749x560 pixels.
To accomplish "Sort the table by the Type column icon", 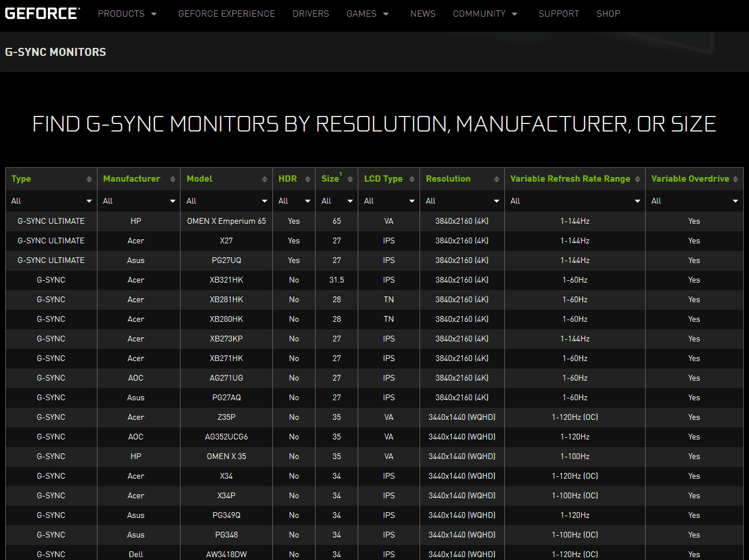I will click(89, 179).
